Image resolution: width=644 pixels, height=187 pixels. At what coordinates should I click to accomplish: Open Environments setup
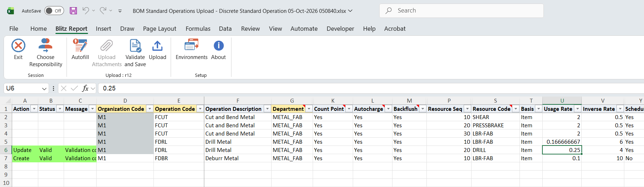pyautogui.click(x=191, y=49)
